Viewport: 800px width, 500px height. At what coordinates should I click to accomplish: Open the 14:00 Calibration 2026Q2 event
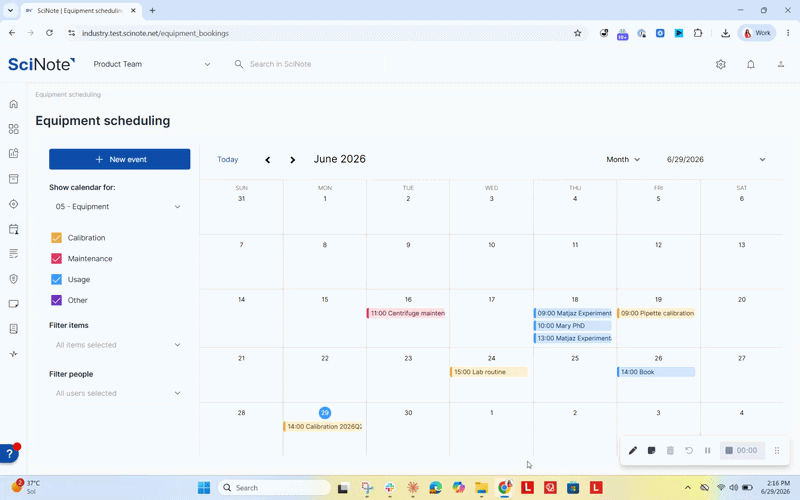click(323, 427)
